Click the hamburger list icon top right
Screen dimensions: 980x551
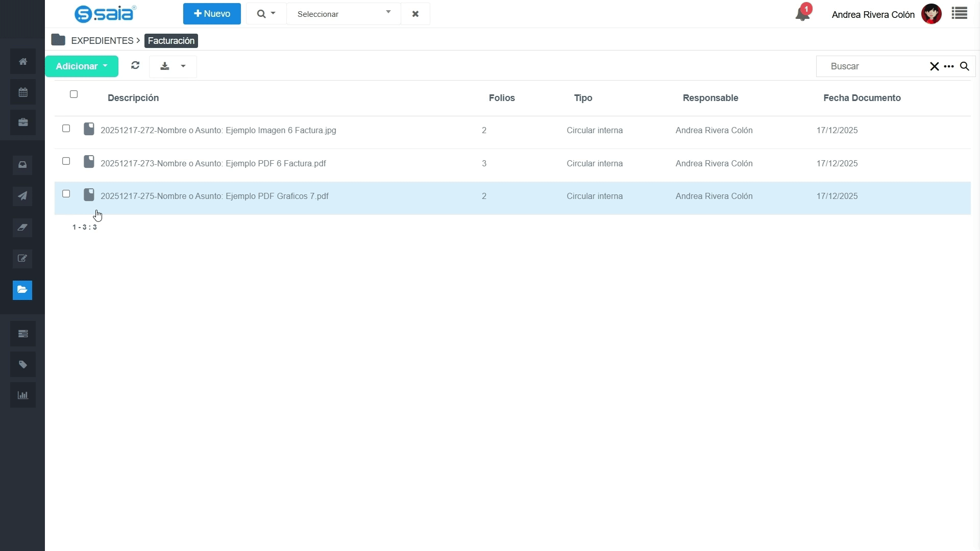coord(959,14)
